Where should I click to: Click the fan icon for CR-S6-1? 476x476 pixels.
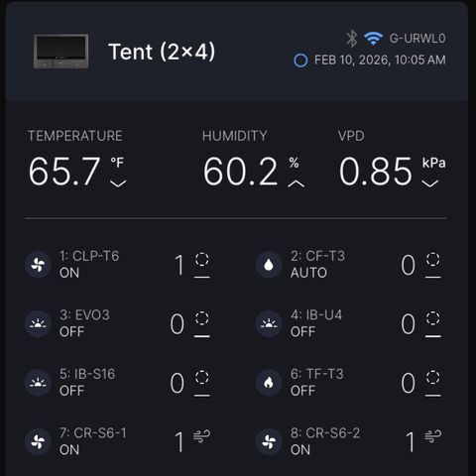(x=38, y=441)
